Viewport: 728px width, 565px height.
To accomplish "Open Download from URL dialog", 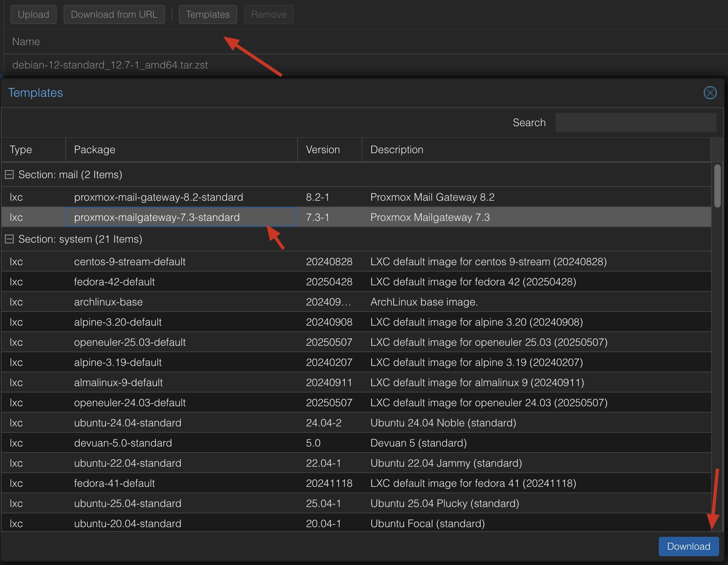I will pos(114,15).
